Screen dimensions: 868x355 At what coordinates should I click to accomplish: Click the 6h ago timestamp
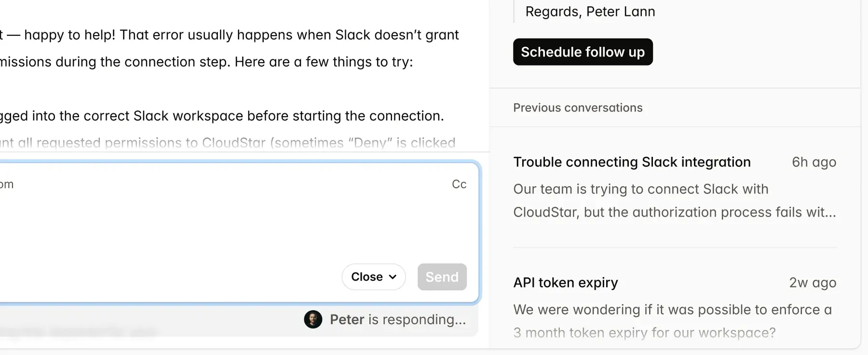[x=814, y=162]
